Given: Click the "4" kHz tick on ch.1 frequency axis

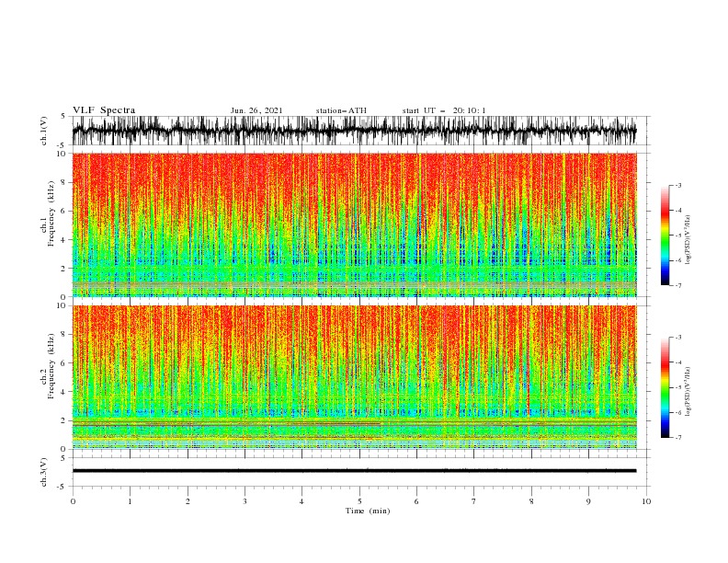Looking at the screenshot, I should [64, 240].
